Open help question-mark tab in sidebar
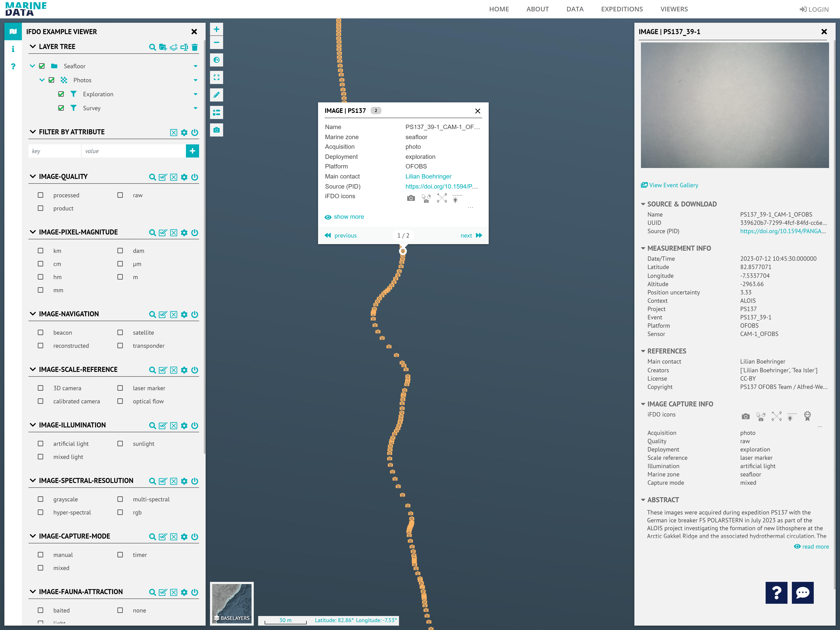Viewport: 840px width, 630px height. [13, 66]
